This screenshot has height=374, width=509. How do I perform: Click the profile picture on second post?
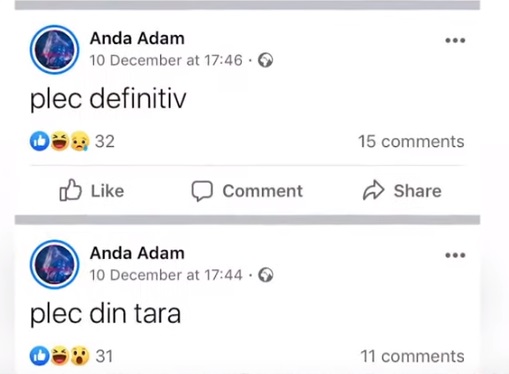coord(55,264)
